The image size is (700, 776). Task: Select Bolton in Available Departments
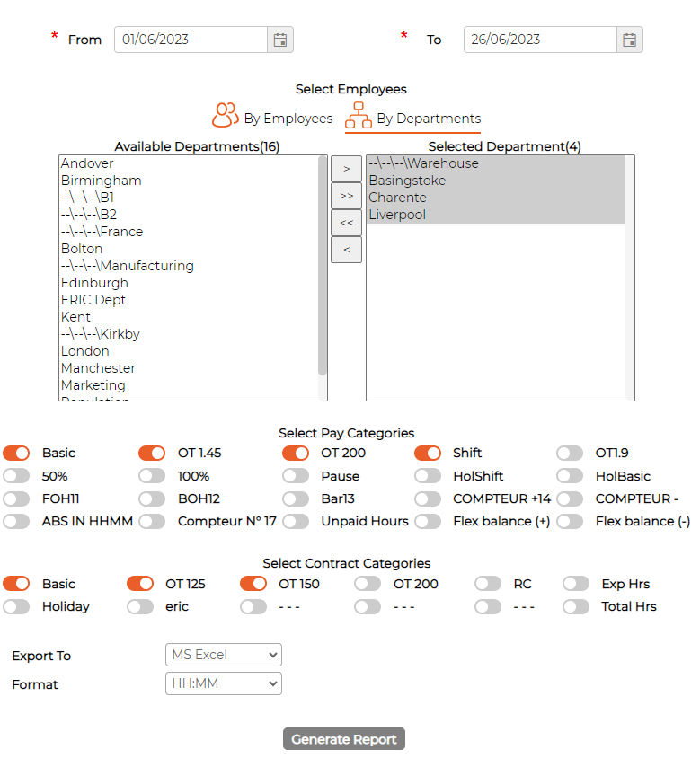coord(189,249)
